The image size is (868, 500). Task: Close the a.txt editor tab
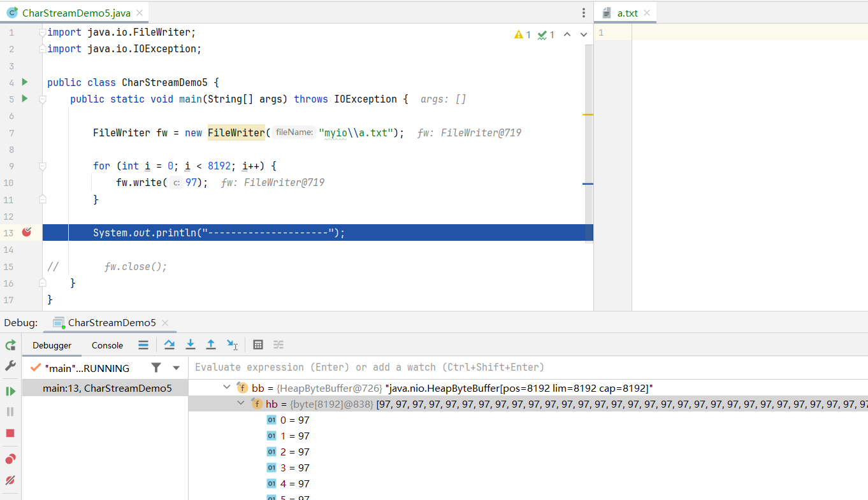pyautogui.click(x=647, y=13)
